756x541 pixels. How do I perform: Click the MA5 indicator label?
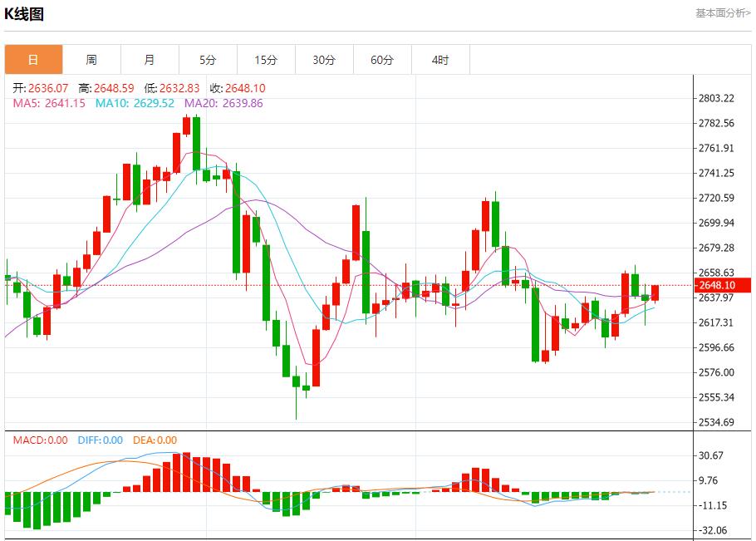(x=49, y=103)
